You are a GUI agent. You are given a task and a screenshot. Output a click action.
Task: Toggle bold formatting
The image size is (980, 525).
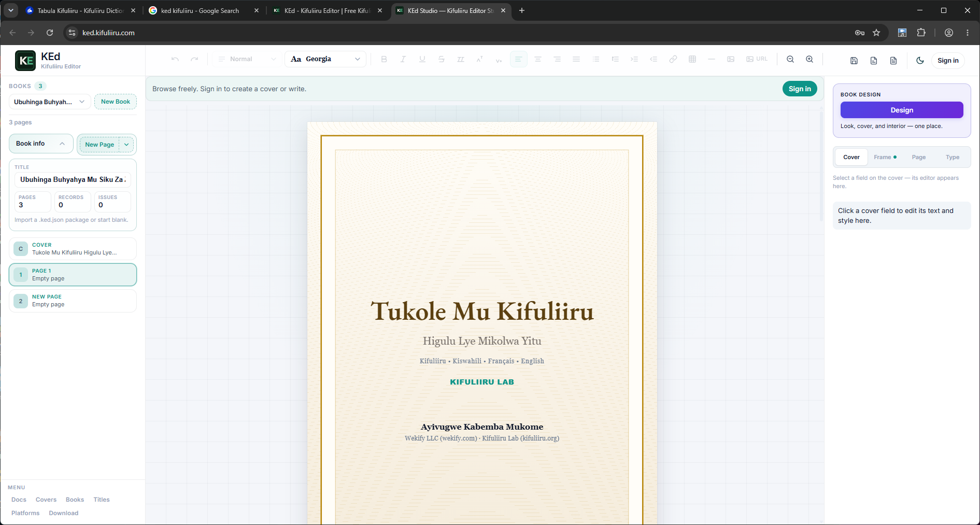click(384, 59)
